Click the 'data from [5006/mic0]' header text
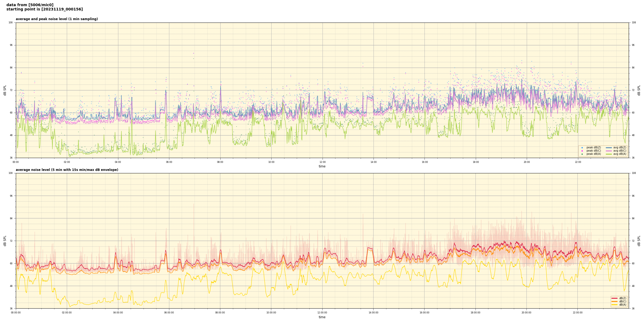The height and width of the screenshot is (322, 644). coord(30,5)
